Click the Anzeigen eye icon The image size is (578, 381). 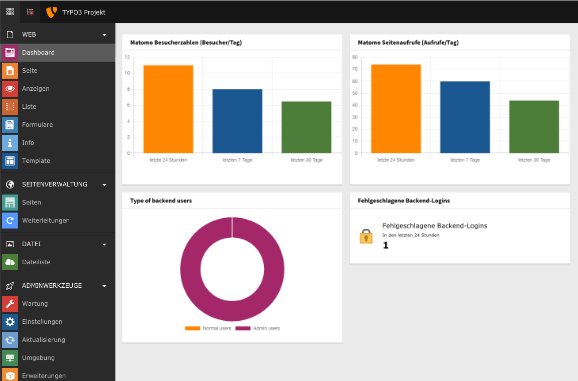click(10, 89)
